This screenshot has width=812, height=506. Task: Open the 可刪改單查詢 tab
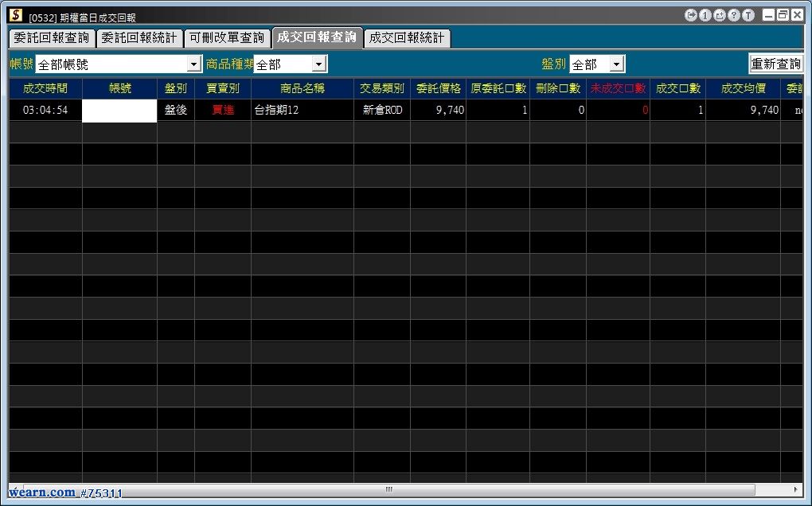(227, 37)
